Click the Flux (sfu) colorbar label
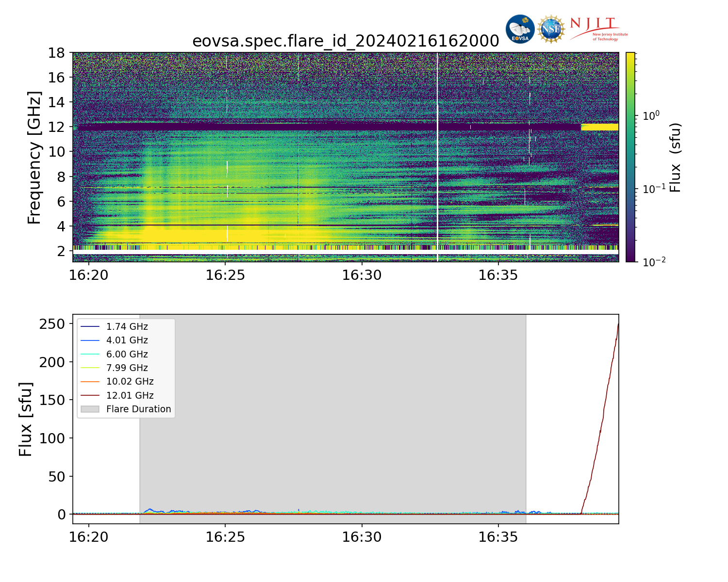Viewport: 728px width, 582px height. (x=676, y=157)
